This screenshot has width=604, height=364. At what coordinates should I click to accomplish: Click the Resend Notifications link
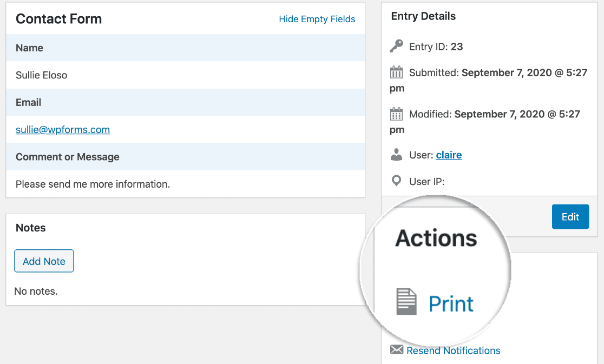click(x=454, y=350)
